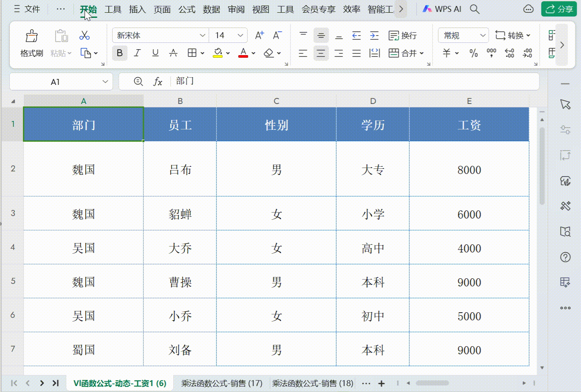Expand the currency symbol dropdown arrow
The width and height of the screenshot is (581, 392).
457,53
